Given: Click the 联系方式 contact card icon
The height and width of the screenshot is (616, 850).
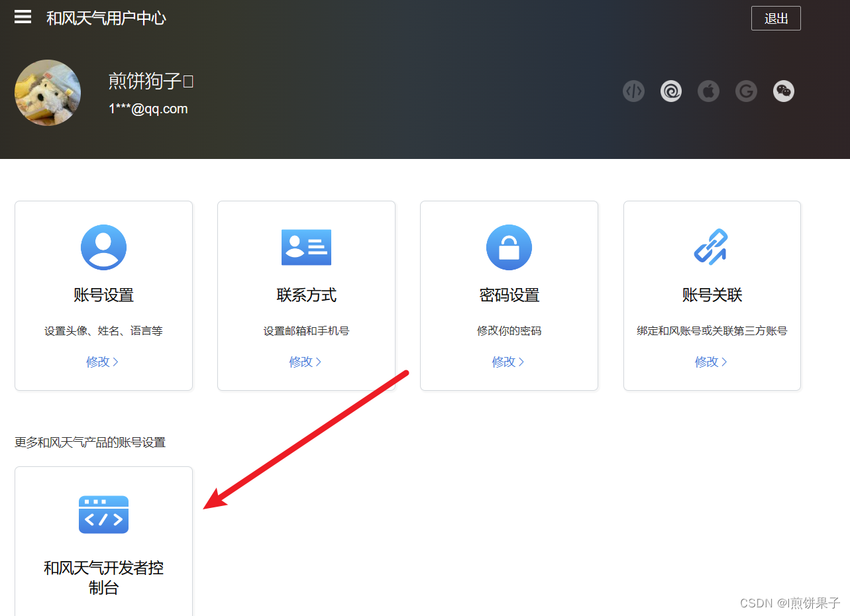Looking at the screenshot, I should click(x=306, y=247).
